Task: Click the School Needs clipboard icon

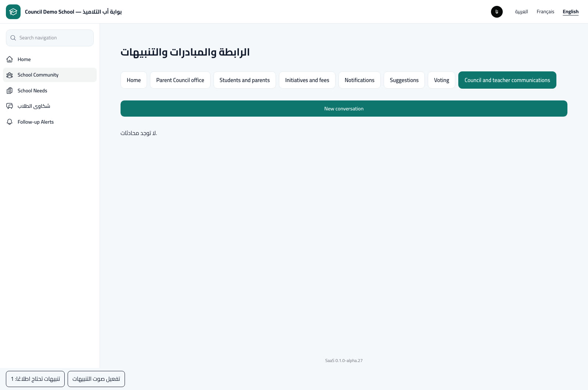Action: 10,91
